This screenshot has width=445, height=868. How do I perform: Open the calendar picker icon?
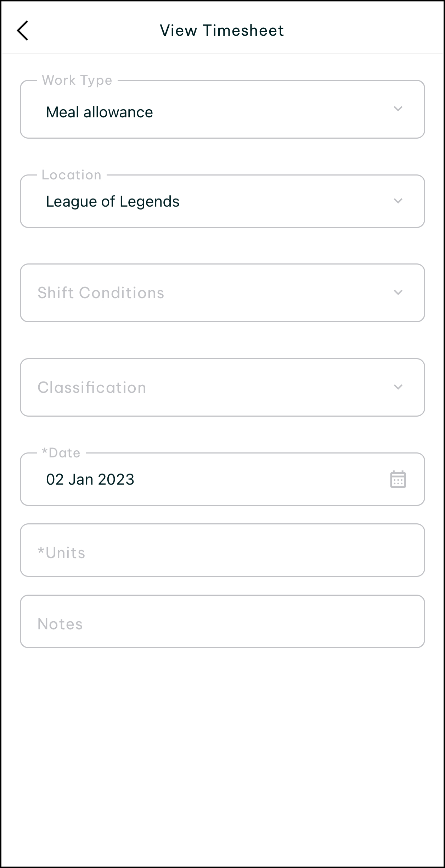[398, 479]
